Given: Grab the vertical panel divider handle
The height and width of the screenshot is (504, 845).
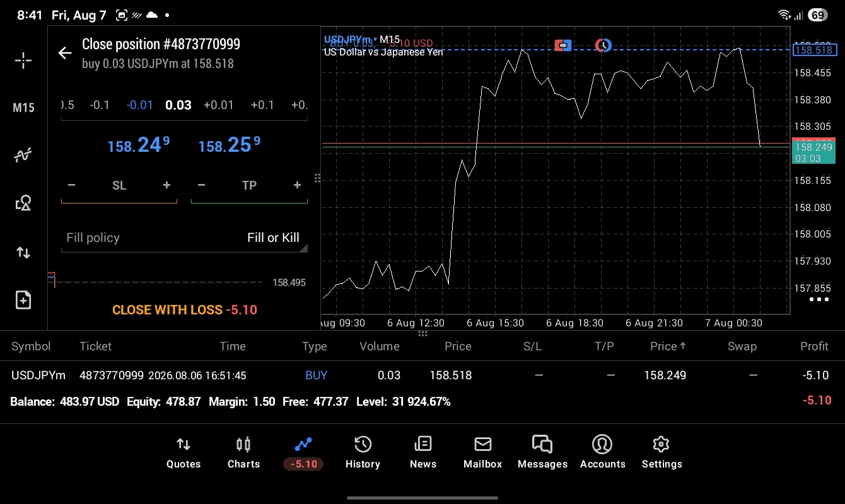Looking at the screenshot, I should 317,178.
